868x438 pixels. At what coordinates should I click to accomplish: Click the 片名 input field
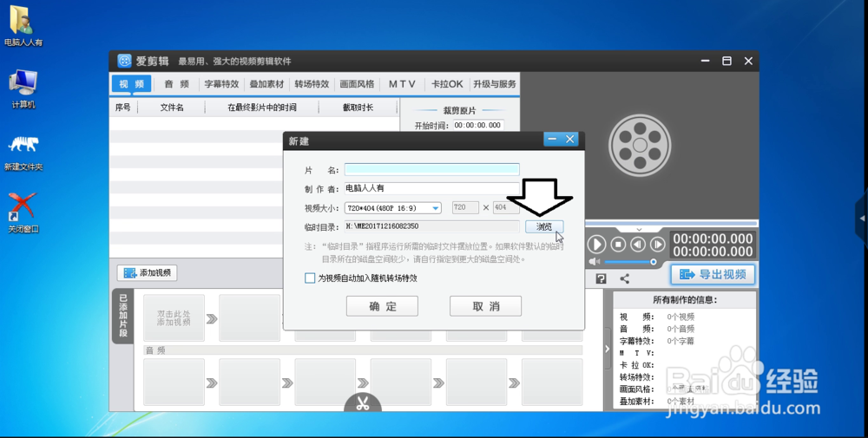(431, 169)
